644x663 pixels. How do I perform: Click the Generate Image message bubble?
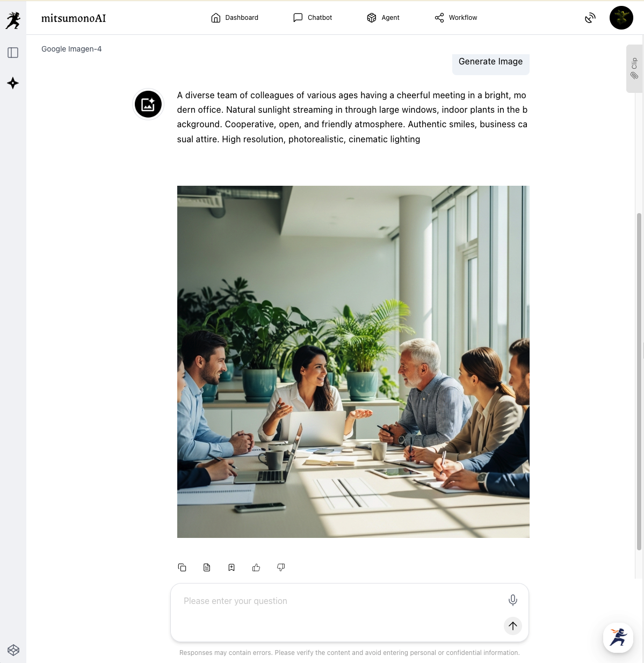coord(490,62)
